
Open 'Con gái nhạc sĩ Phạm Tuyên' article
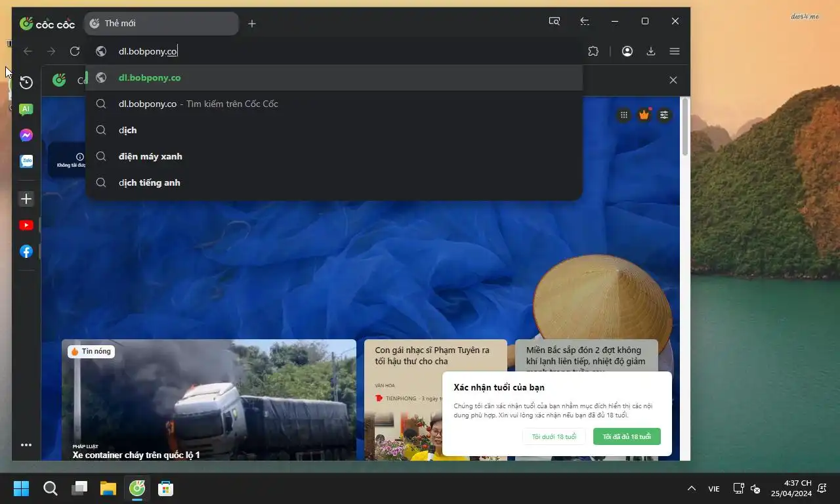coord(432,356)
